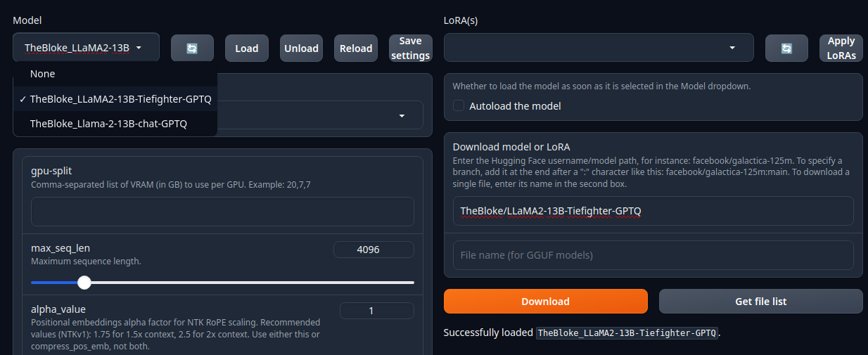The image size is (868, 355).
Task: Focus the gpu-split input field
Action: pos(222,212)
